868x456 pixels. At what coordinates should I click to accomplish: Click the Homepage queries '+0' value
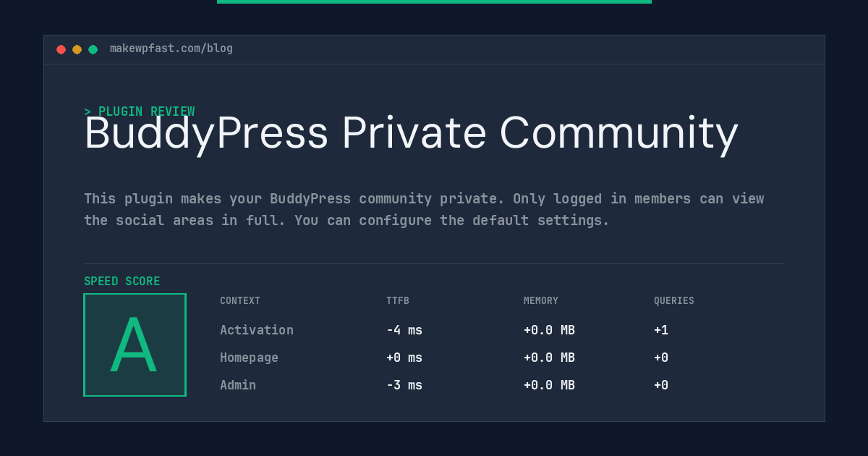click(x=661, y=358)
